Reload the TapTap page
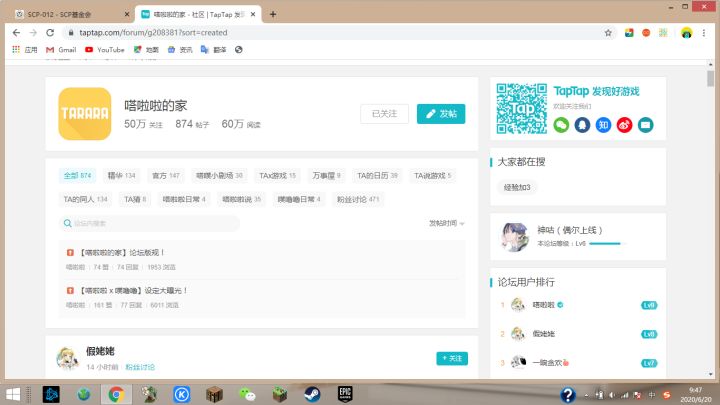Screen dimensions: 720x405 50,33
